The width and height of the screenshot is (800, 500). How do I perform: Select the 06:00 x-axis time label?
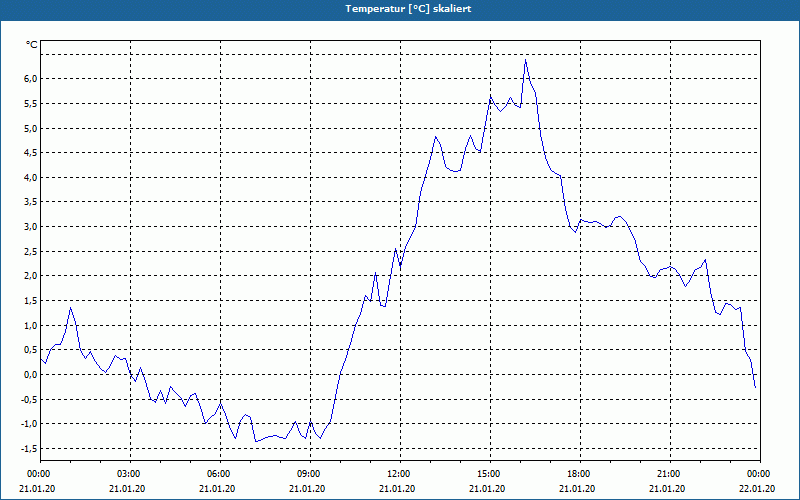(x=220, y=474)
